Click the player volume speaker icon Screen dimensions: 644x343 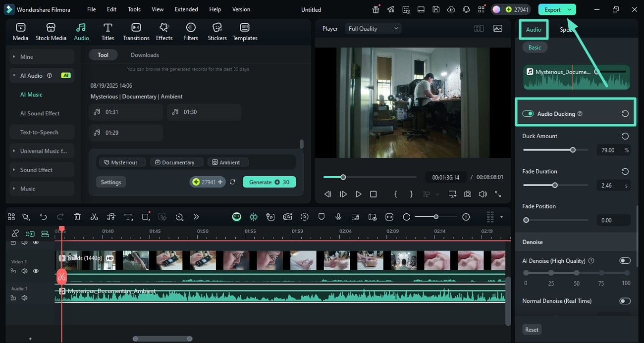pos(483,195)
